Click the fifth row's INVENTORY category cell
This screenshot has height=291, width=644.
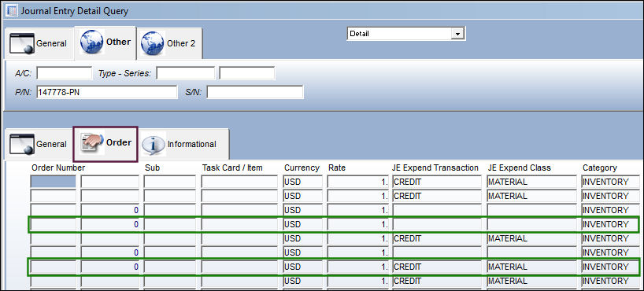610,238
